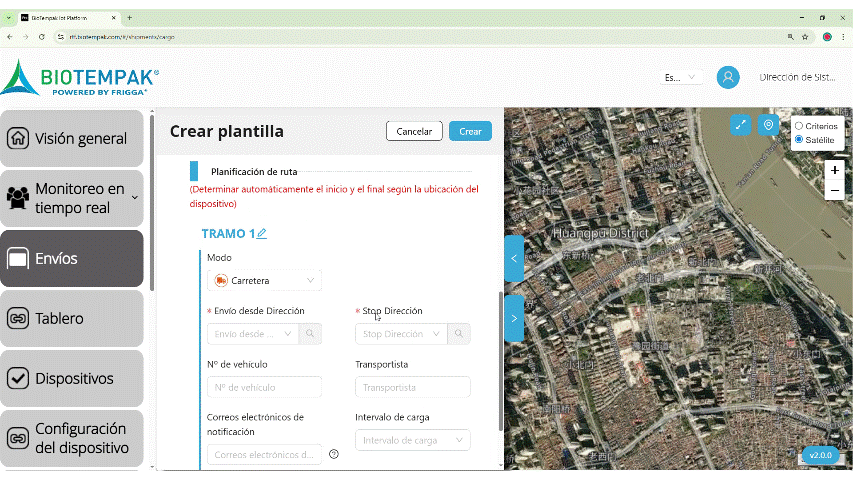Toggle map fullscreen expand icon

point(740,125)
